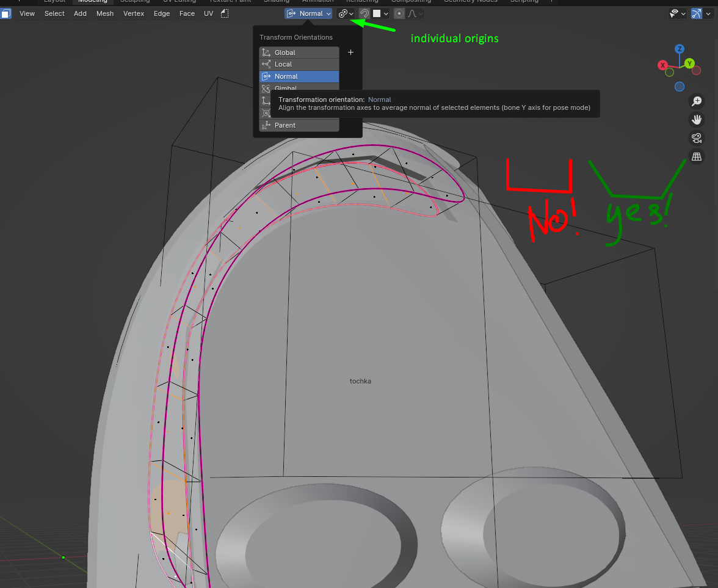
Task: Open the Mesh menu
Action: (105, 13)
